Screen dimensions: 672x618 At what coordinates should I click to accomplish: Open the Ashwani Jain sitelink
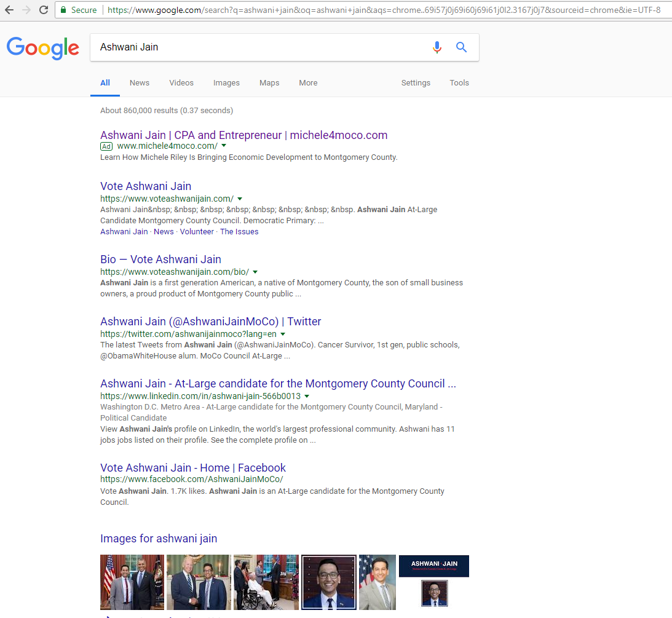124,231
